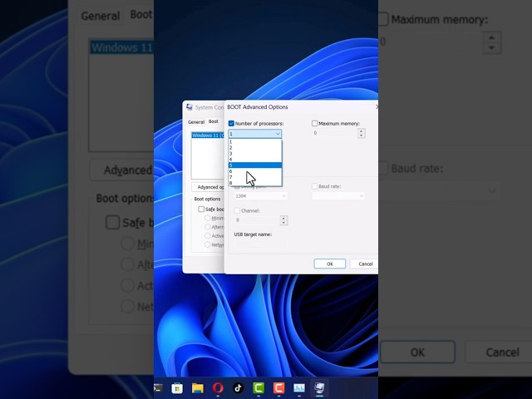Enable the Maximum memory checkbox
532x399 pixels.
tap(314, 124)
